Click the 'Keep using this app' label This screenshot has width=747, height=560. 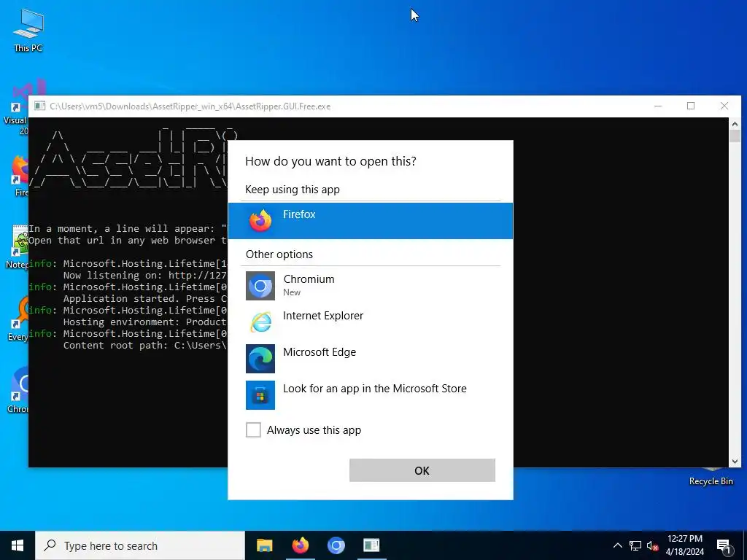[x=293, y=190]
